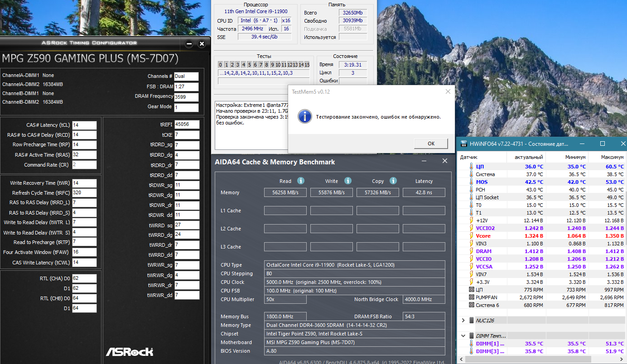Click the chip icon beside NUC126 group
This screenshot has width=627, height=364.
point(471,321)
